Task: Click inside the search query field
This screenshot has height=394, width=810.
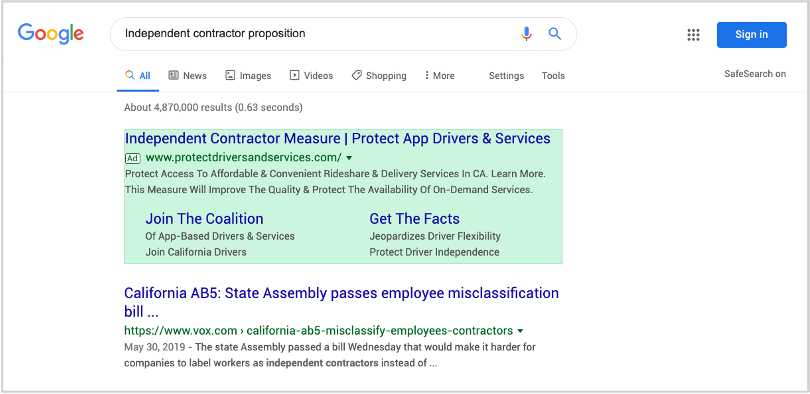Action: pos(315,34)
